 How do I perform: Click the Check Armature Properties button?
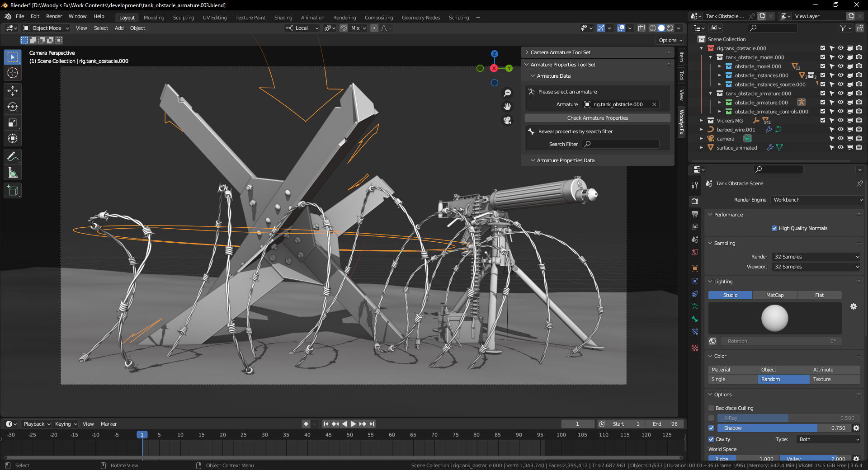click(597, 117)
